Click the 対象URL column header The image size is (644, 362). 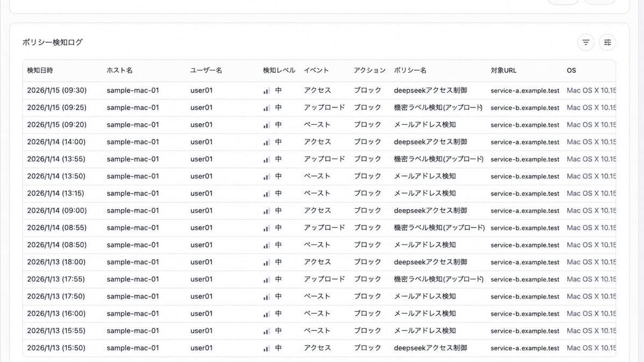[504, 70]
